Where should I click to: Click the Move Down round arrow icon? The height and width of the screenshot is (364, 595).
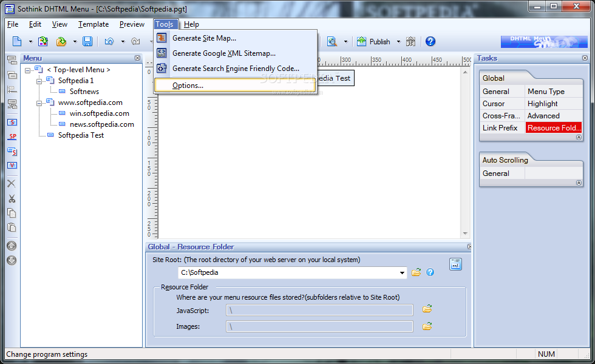click(12, 260)
